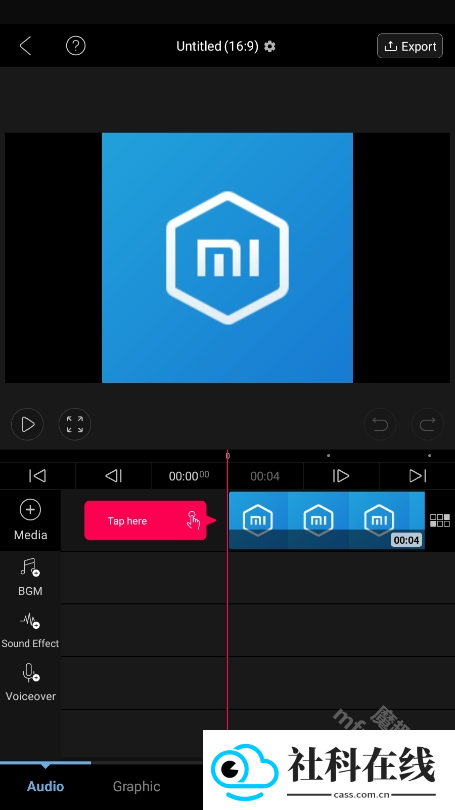Open the BGM music track option
455x810 pixels.
(30, 577)
